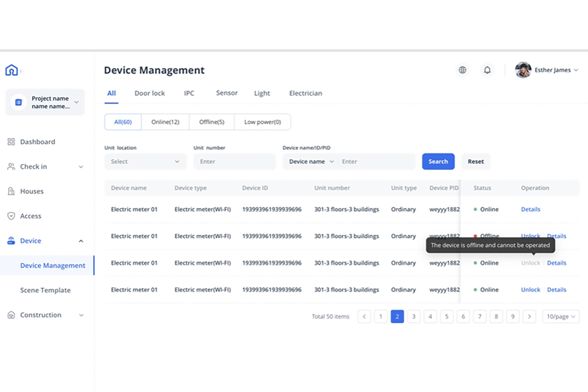
Task: Click the Check in people icon
Action: pos(11,167)
